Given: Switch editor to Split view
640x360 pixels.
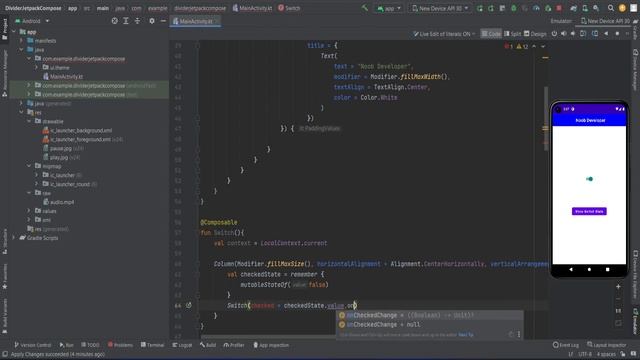Looking at the screenshot, I should (513, 34).
